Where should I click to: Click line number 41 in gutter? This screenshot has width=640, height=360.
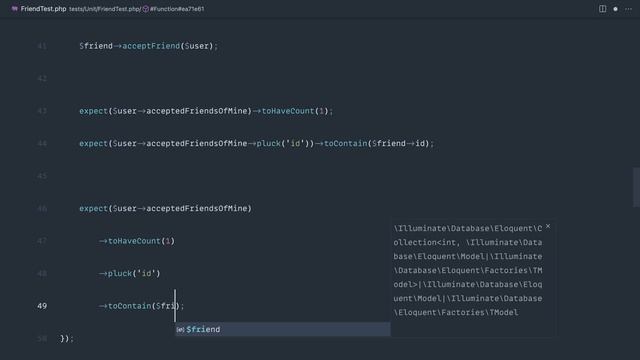coord(42,46)
